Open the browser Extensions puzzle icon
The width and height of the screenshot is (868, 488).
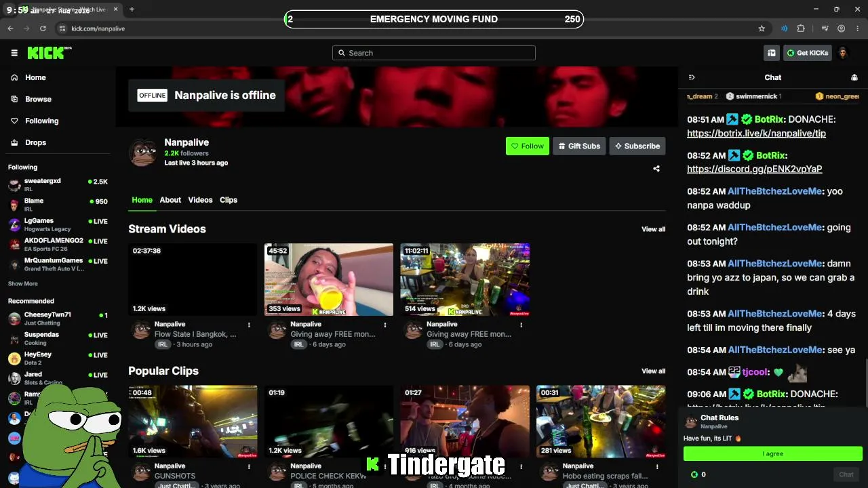[x=801, y=28]
